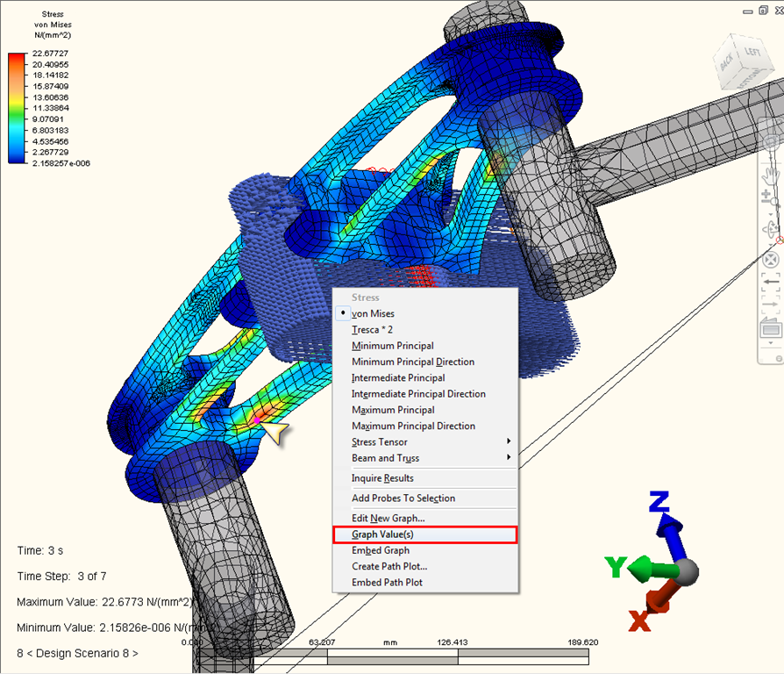Viewport: 784px width, 674px height.
Task: Expand the Look At dropdown arrow
Action: pos(771,343)
